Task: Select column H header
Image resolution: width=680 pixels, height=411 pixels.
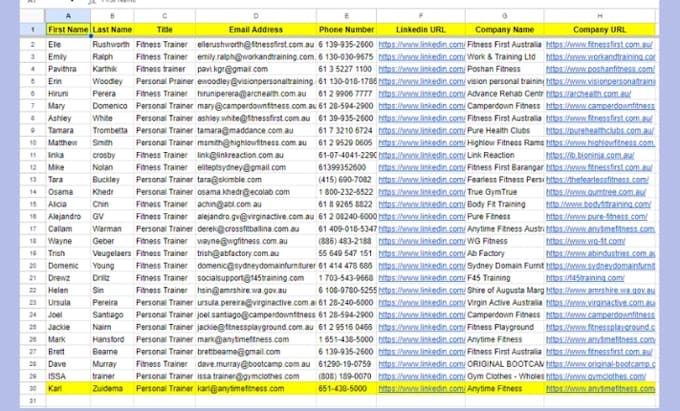Action: click(x=600, y=16)
